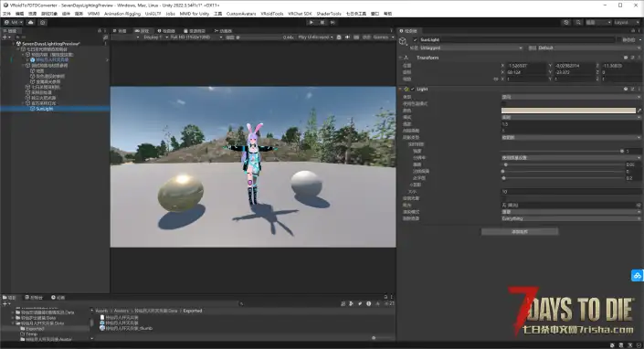
Task: Select the asset ending with _thumb
Action: pyautogui.click(x=129, y=329)
